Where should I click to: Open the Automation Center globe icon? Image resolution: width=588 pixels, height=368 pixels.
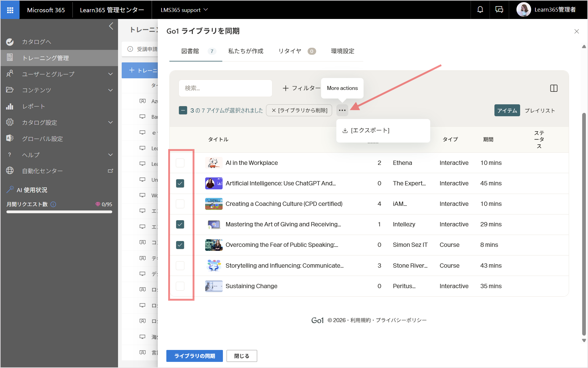click(10, 171)
